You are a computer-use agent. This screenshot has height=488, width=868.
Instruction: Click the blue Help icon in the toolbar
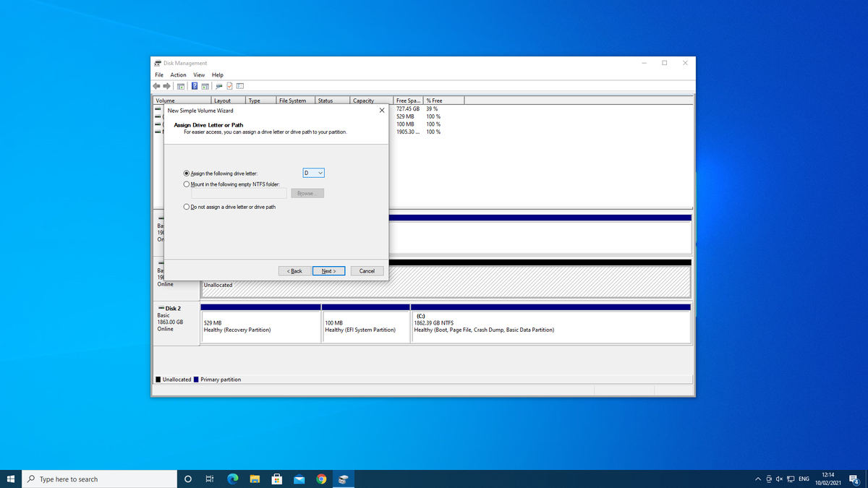click(x=195, y=87)
